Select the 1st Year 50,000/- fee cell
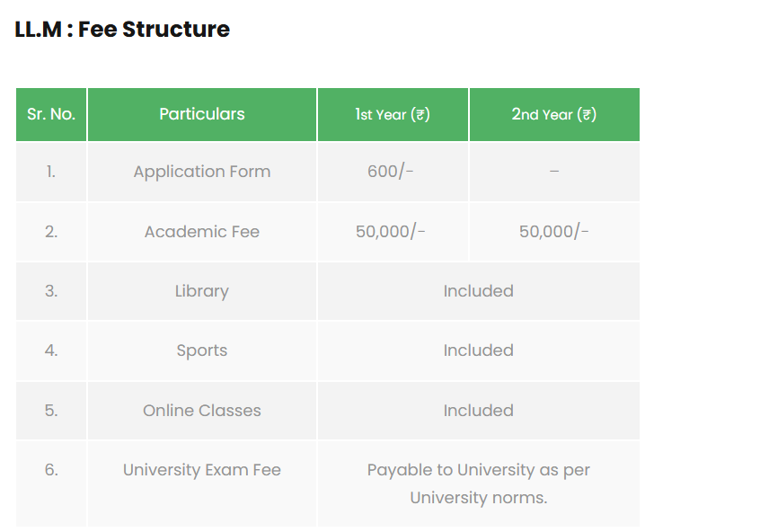The image size is (760, 532). [391, 232]
